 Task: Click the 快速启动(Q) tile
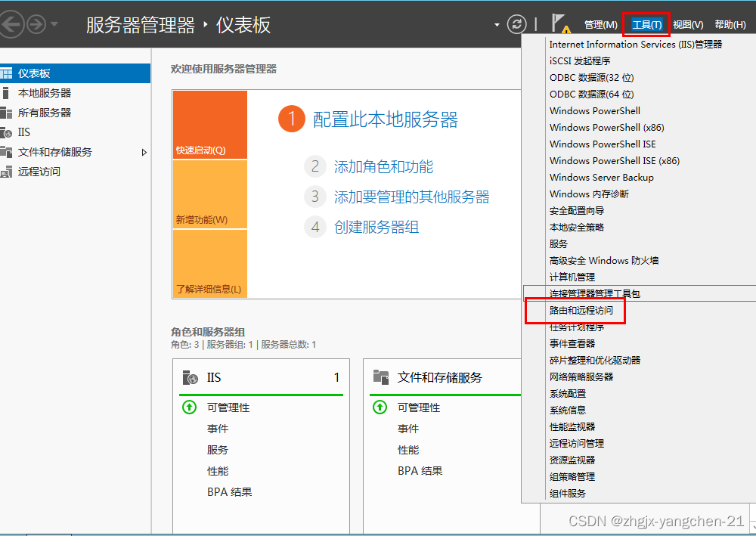coord(209,124)
